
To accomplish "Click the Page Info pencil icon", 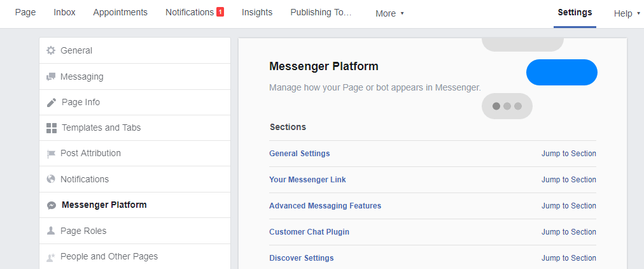I will [x=52, y=103].
